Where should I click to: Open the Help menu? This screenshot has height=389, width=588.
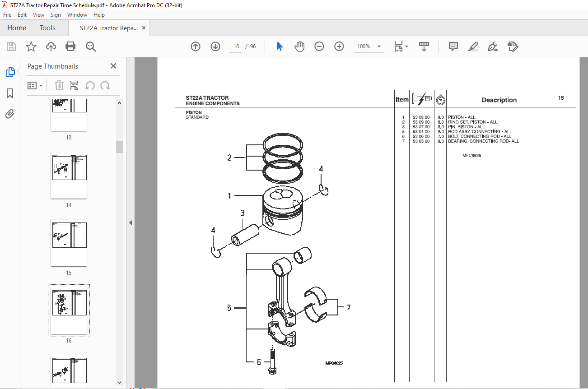pos(99,15)
